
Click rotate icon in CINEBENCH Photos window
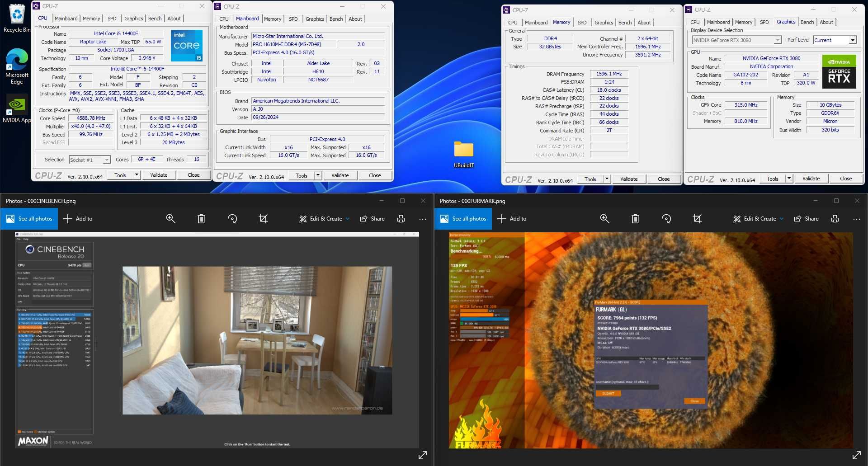coord(232,219)
